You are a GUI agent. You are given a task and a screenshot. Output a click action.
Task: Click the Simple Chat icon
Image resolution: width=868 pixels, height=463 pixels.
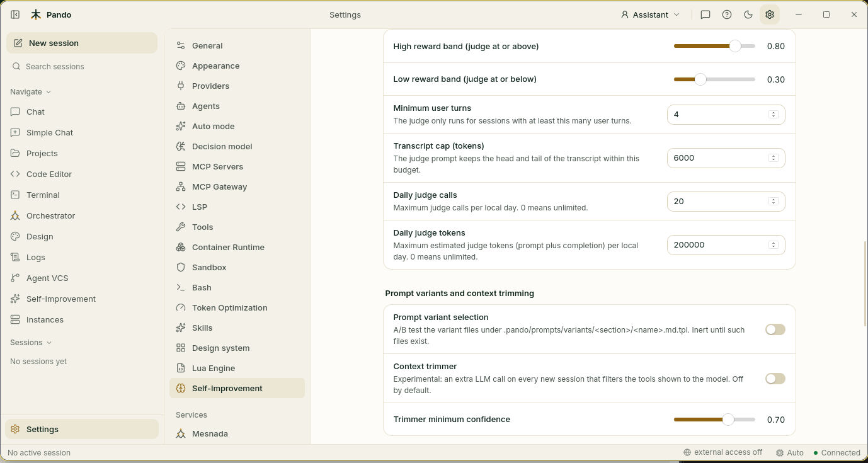coord(15,132)
